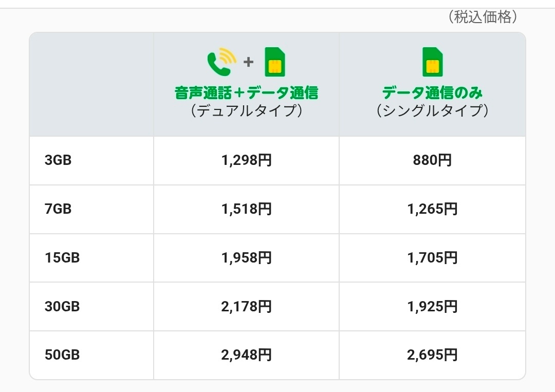The height and width of the screenshot is (392, 555).
Task: Select the 30GB row label
Action: (x=62, y=307)
